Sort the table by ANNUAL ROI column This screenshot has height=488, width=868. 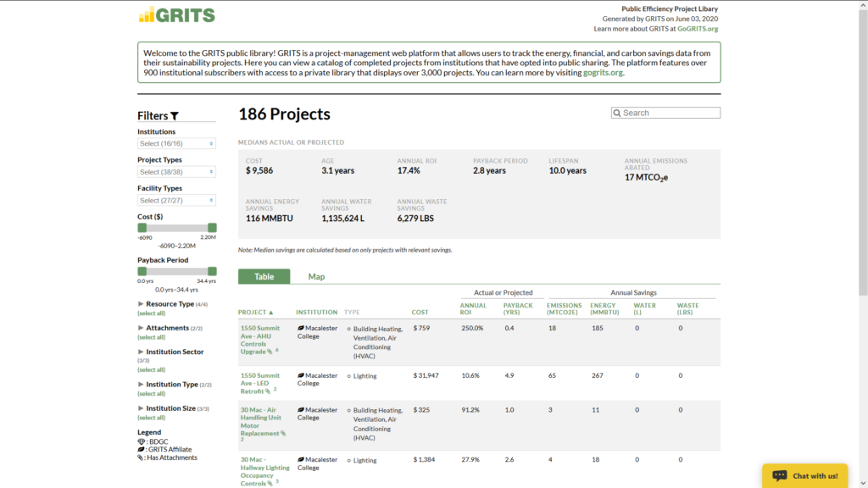pyautogui.click(x=473, y=308)
